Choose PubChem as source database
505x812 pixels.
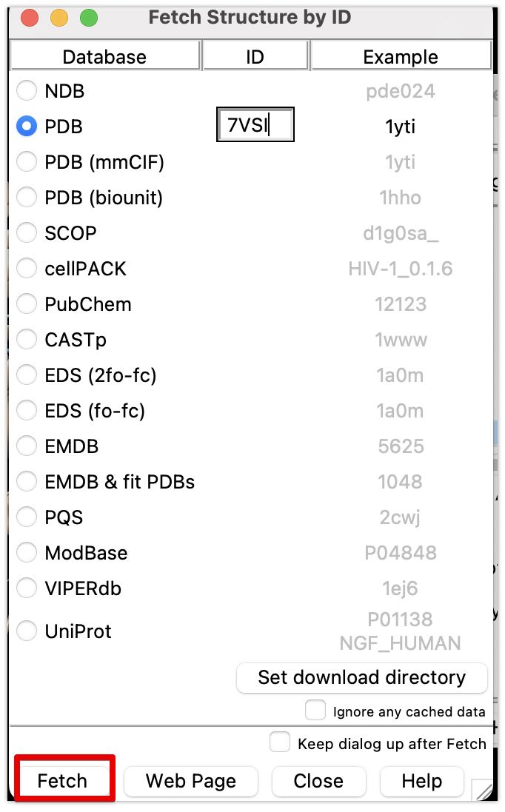tap(27, 303)
